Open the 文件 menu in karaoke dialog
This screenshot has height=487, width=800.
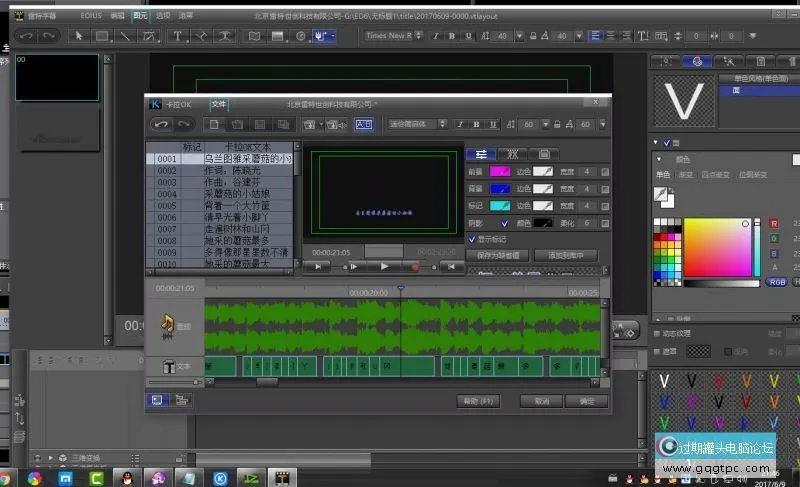point(218,103)
